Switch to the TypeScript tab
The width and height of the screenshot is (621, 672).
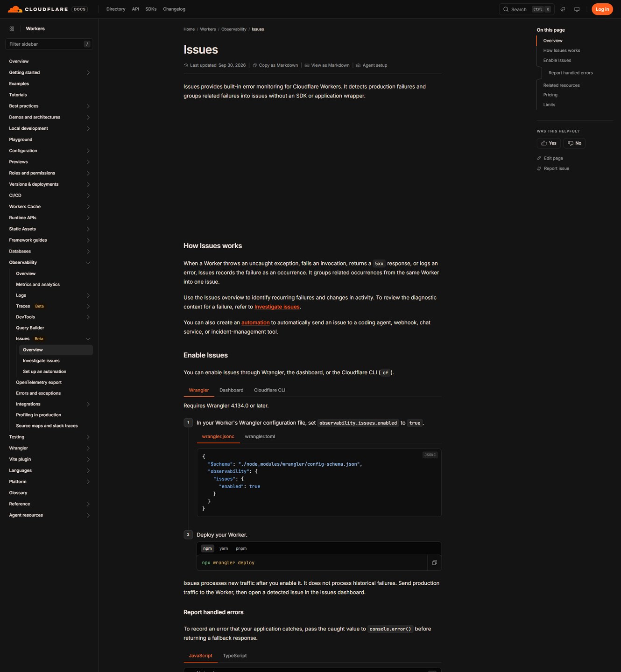tap(235, 656)
